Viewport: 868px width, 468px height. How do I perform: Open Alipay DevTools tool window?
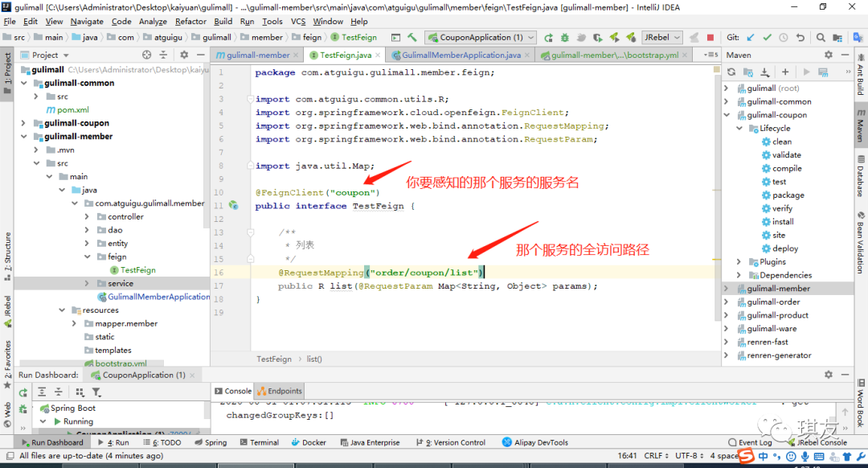tap(535, 442)
